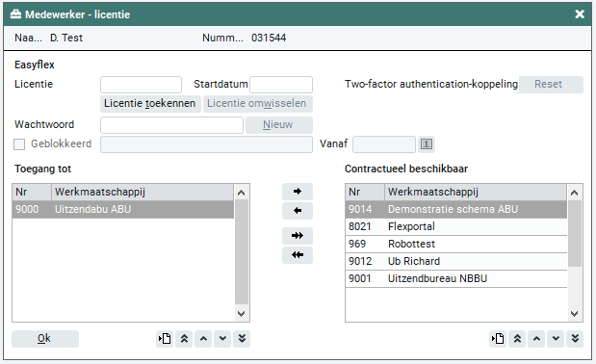Click the single left arrow transfer button
The width and height of the screenshot is (596, 364).
pos(298,211)
